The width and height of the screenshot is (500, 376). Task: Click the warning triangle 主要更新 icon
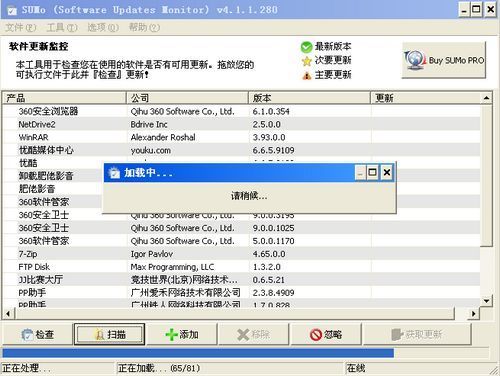coord(306,75)
